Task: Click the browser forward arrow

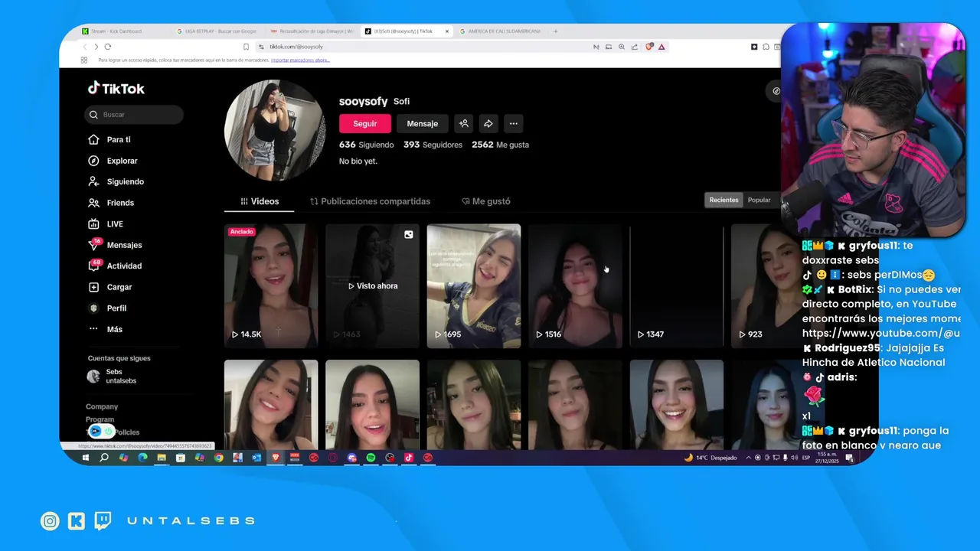Action: click(96, 47)
